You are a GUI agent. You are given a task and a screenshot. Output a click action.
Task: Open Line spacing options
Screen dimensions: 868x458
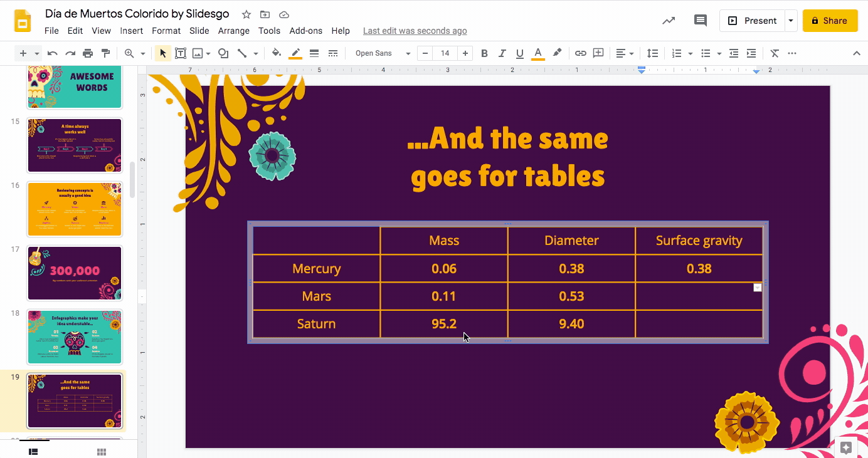pyautogui.click(x=652, y=53)
